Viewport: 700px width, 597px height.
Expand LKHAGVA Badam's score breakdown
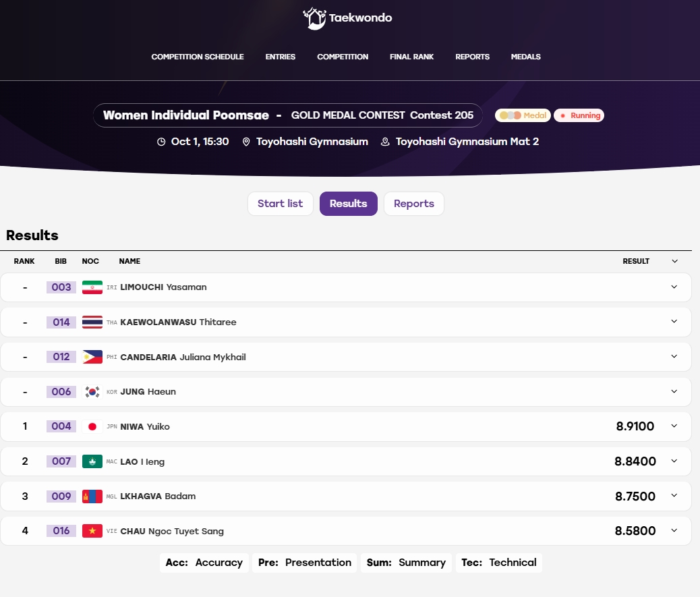[x=674, y=496]
